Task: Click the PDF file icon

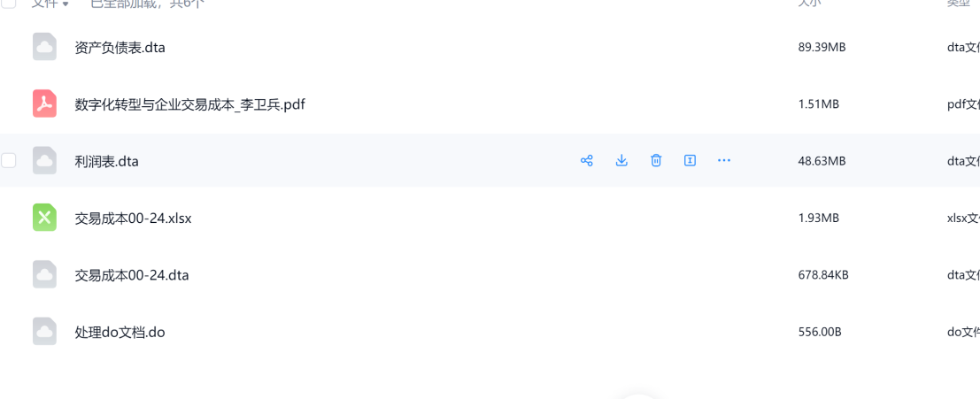Action: 44,104
